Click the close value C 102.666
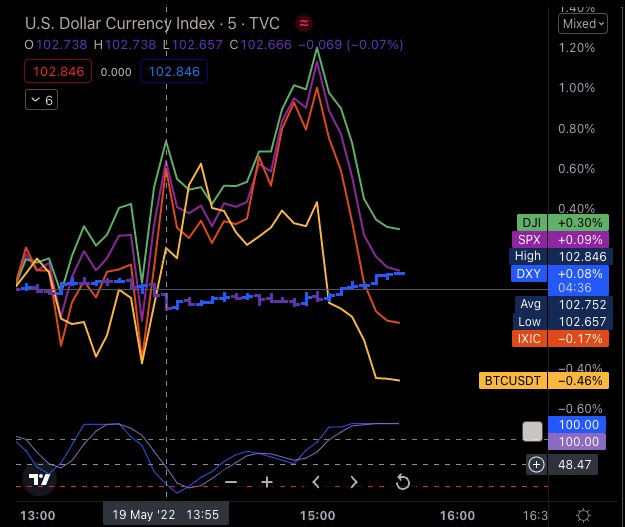The height and width of the screenshot is (527, 625). click(261, 45)
